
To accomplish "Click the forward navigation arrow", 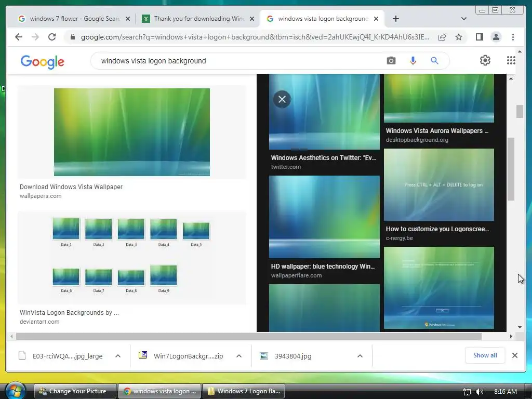I will click(x=35, y=37).
